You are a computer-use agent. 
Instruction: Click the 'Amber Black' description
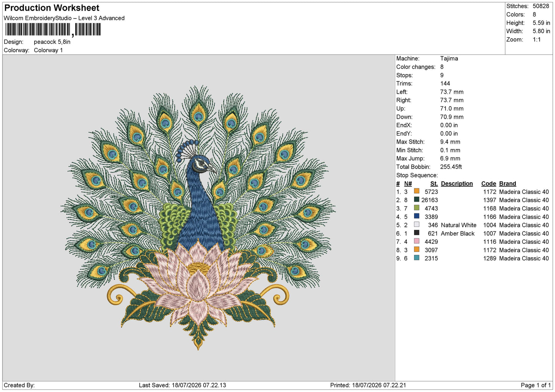click(x=458, y=233)
